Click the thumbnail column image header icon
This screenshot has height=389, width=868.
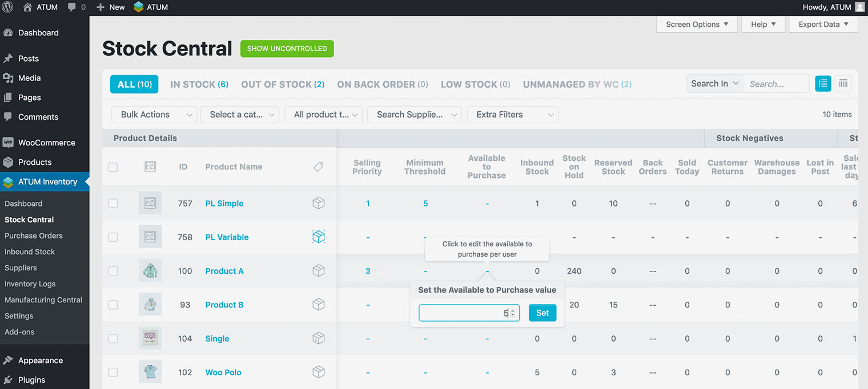pyautogui.click(x=150, y=167)
